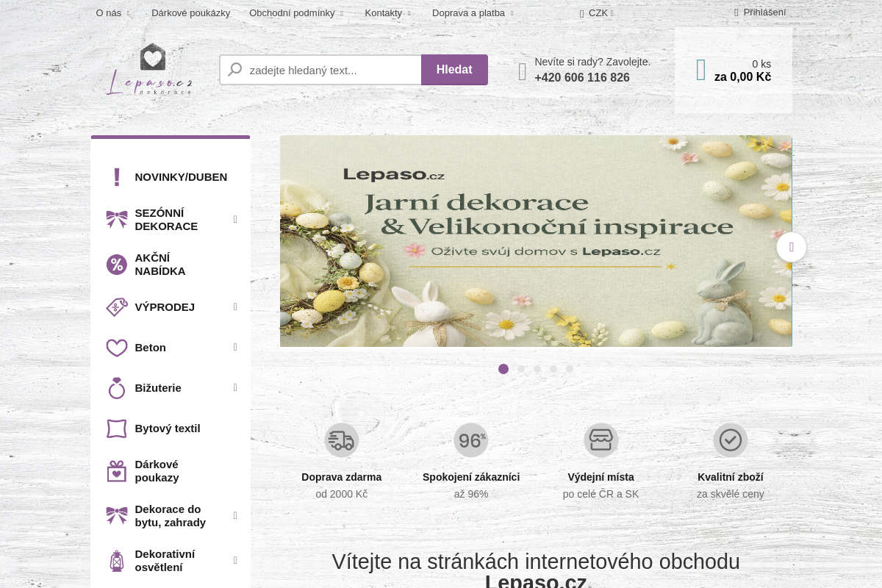
Task: Click the pillow icon for Bytový textil
Action: (x=117, y=429)
